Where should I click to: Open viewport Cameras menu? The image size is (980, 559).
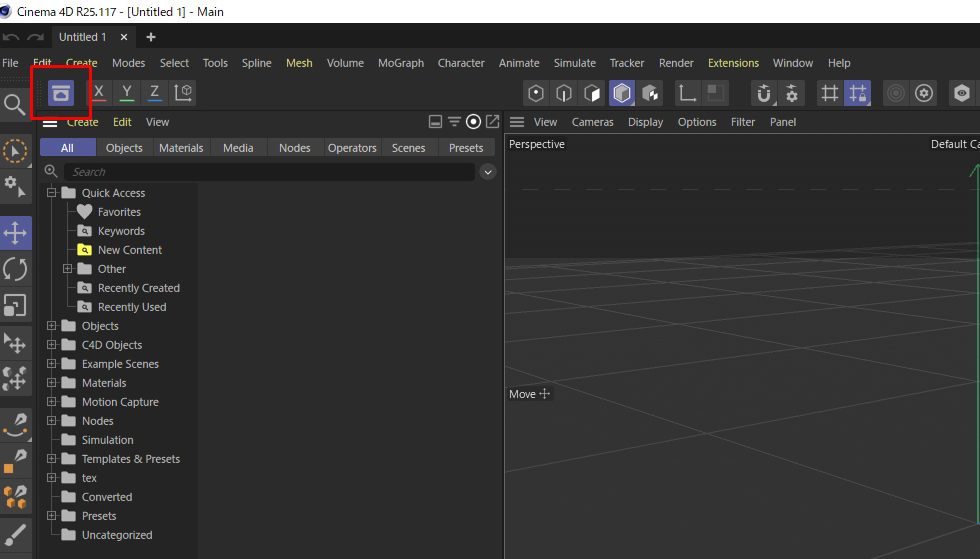pos(592,122)
